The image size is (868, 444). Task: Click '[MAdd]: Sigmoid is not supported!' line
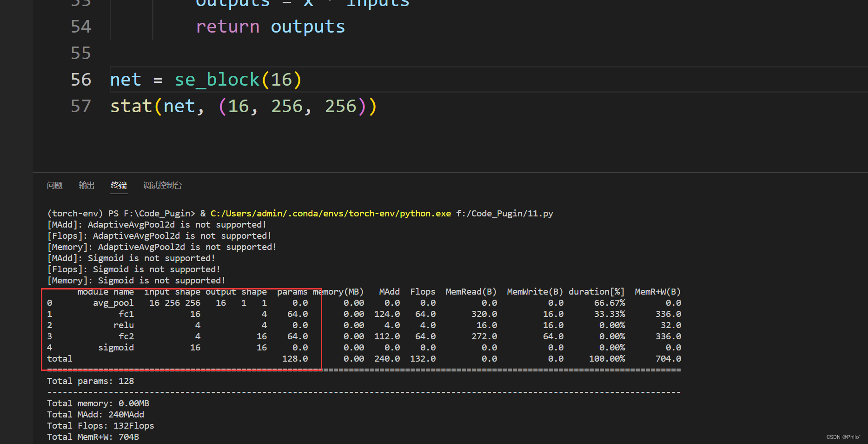point(131,258)
